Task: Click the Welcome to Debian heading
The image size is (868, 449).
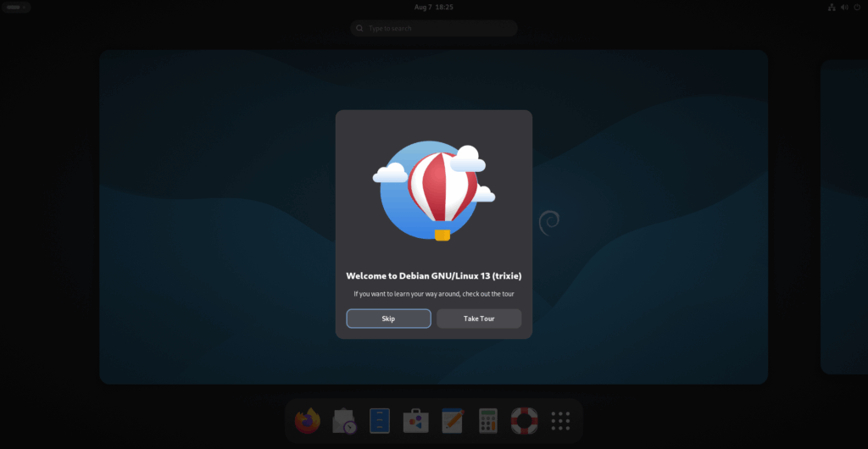Action: tap(434, 275)
